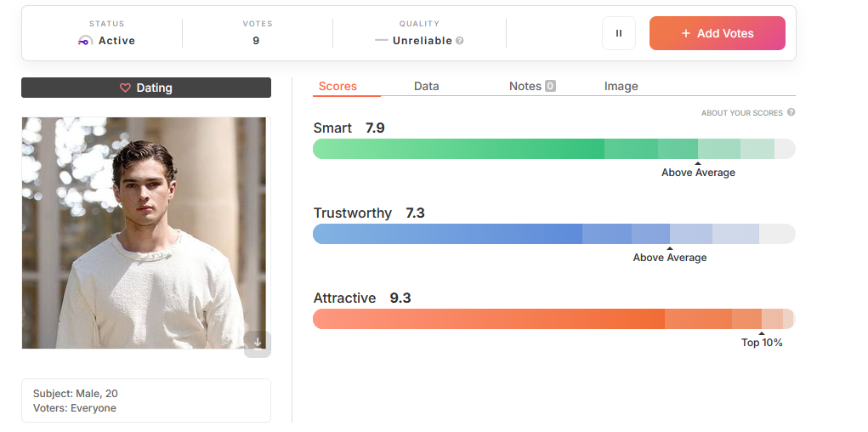
Task: Click the Subject and Voters info box
Action: (146, 401)
